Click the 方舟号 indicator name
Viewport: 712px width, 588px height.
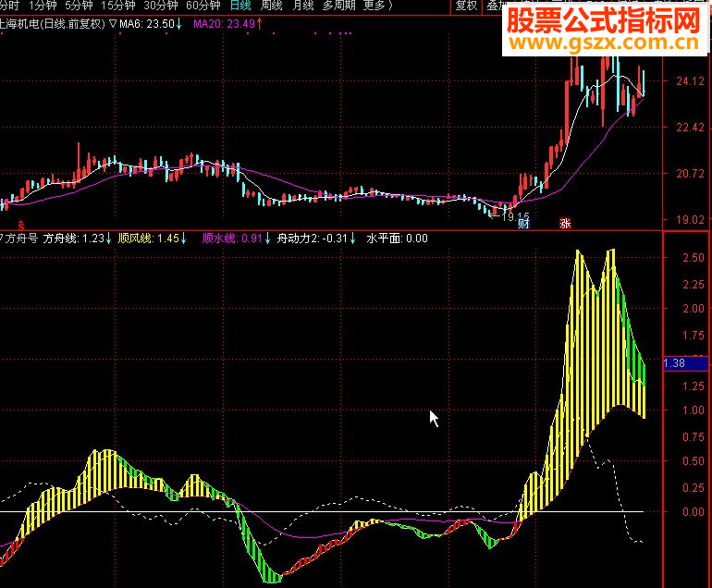(x=21, y=238)
